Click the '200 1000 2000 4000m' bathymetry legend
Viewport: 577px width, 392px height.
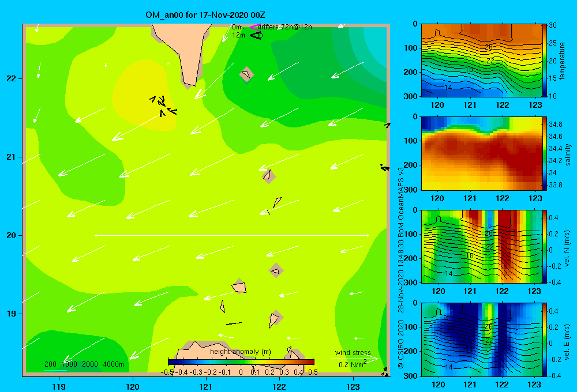coord(84,364)
